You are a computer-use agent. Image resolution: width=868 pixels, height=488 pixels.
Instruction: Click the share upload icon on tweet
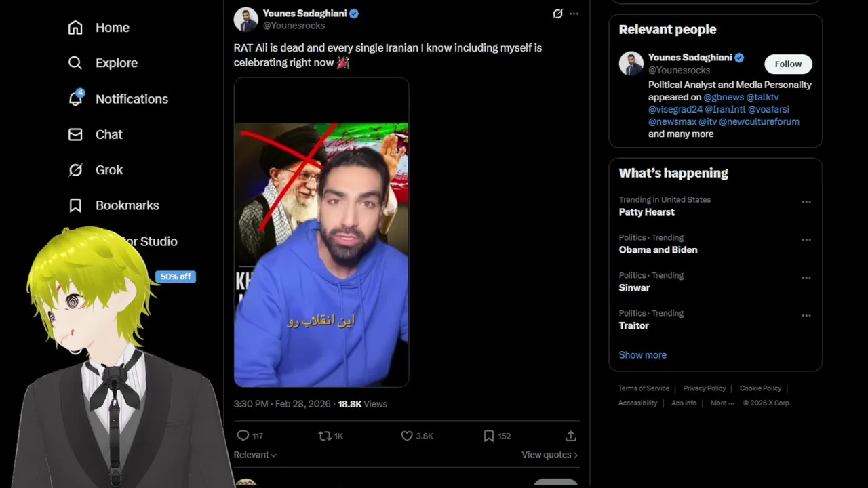pos(571,436)
